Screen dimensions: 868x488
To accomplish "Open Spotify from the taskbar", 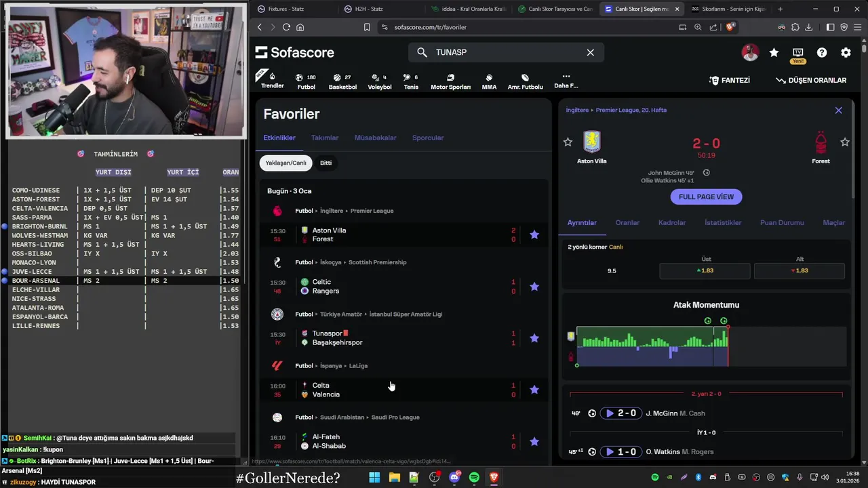I will pos(474,478).
